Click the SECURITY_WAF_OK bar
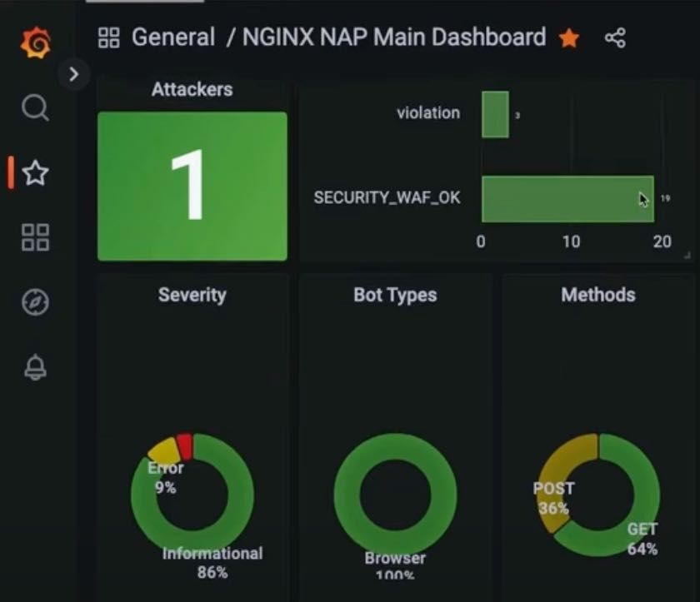Screen dimensions: 700x602 point(567,199)
